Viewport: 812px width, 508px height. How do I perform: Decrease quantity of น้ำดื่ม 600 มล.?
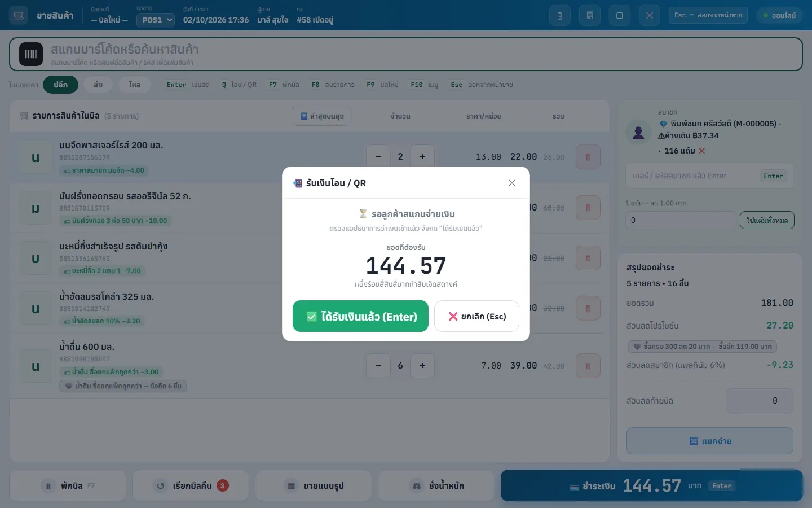point(378,366)
